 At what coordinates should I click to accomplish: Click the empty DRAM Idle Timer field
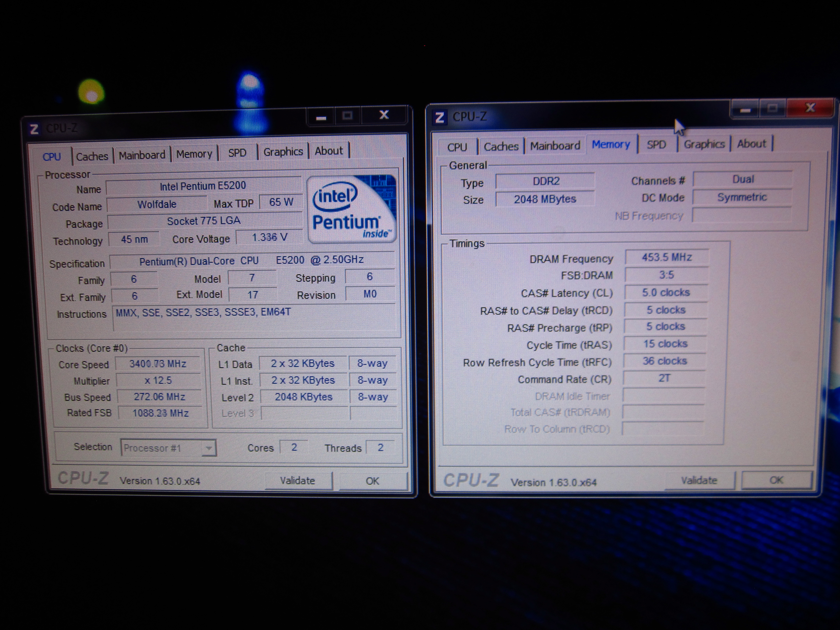pos(663,396)
